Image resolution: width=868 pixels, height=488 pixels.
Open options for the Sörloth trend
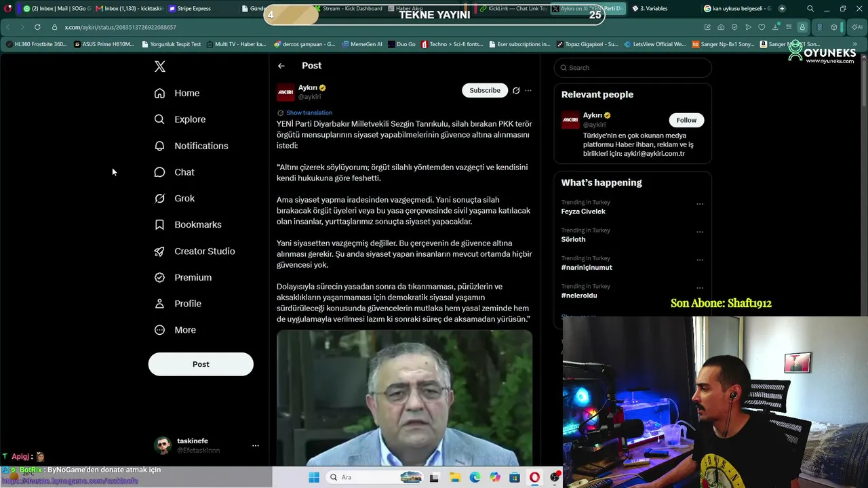[700, 232]
